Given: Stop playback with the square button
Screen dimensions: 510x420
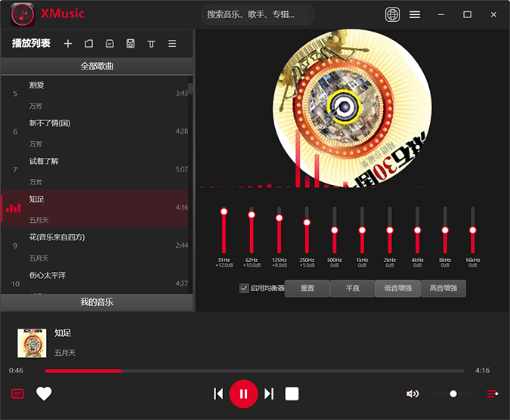Looking at the screenshot, I should point(292,394).
